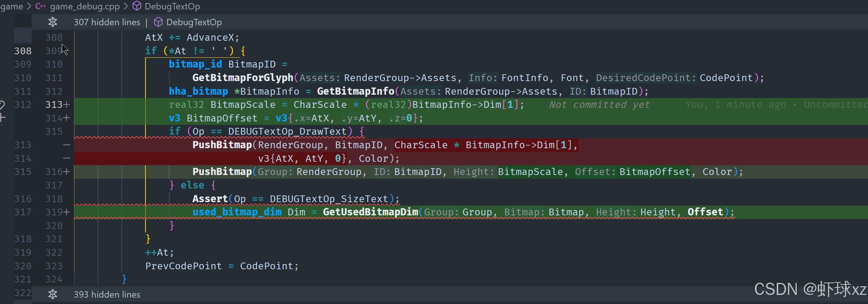Viewport: 868px width, 304px height.
Task: Click the plus marker on line 314
Action: coord(67,118)
